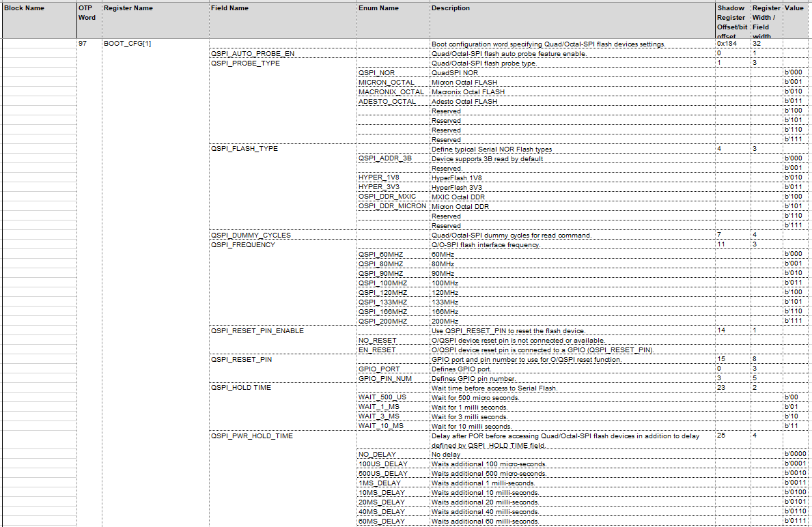Image resolution: width=812 pixels, height=527 pixels.
Task: Select the QSPI_ADDR_3B enum cell
Action: click(x=393, y=158)
